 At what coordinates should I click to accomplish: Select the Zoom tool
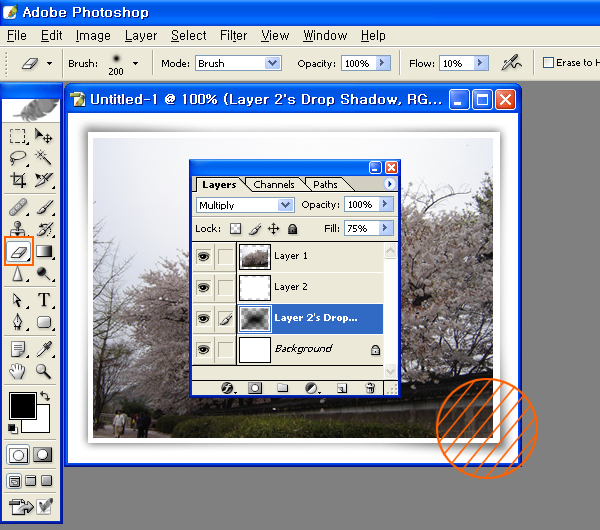coord(43,371)
